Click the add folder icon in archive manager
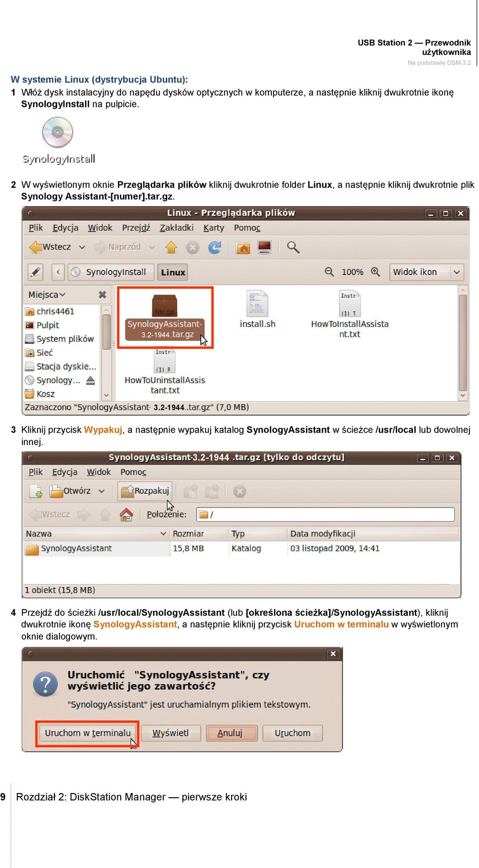 click(212, 491)
